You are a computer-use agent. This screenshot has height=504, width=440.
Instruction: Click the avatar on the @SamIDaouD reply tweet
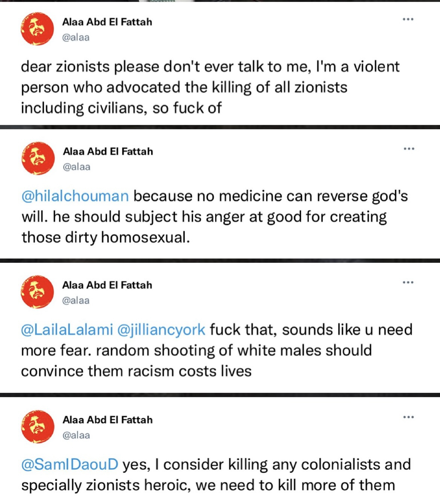(37, 426)
